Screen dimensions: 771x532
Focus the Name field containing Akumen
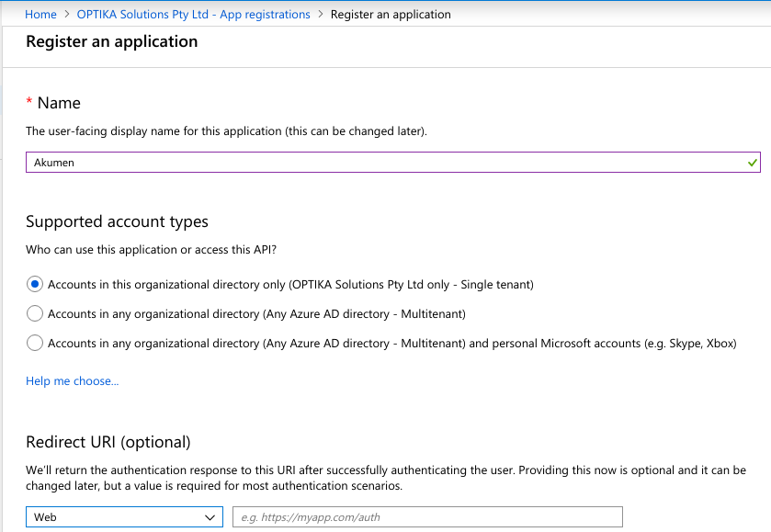(386, 163)
